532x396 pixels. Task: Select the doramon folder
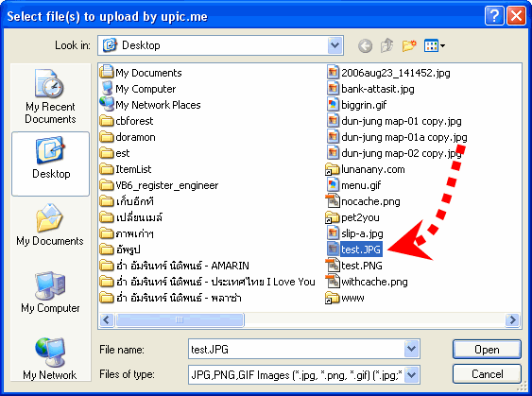click(x=128, y=137)
